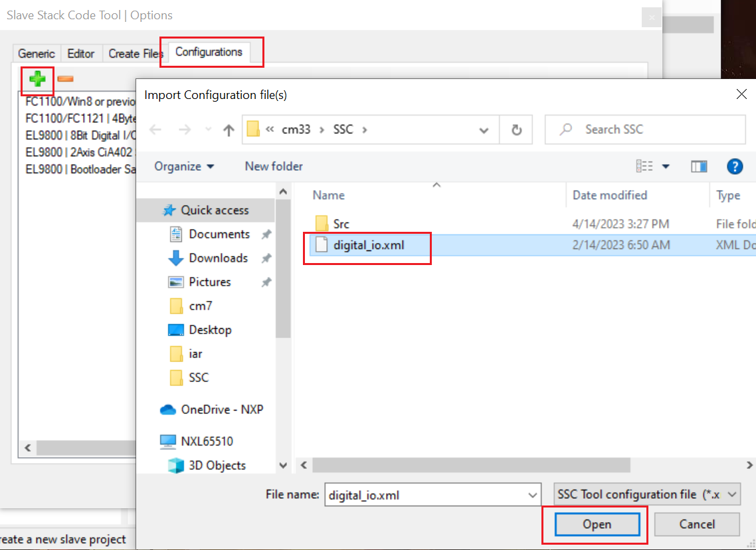
Task: Click the Cancel button
Action: (x=697, y=524)
